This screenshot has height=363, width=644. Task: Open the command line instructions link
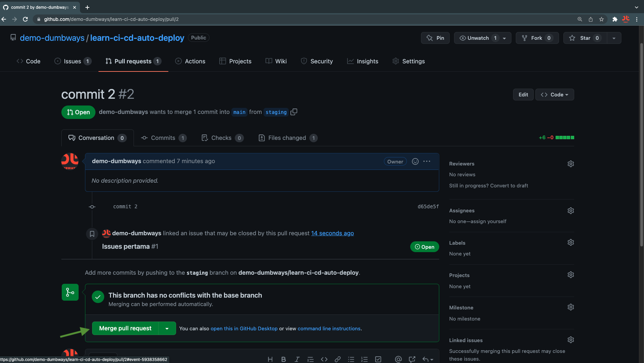[x=329, y=329]
